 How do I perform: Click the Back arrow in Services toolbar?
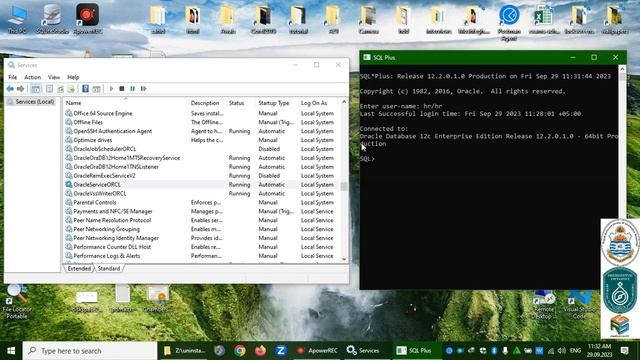pos(10,89)
